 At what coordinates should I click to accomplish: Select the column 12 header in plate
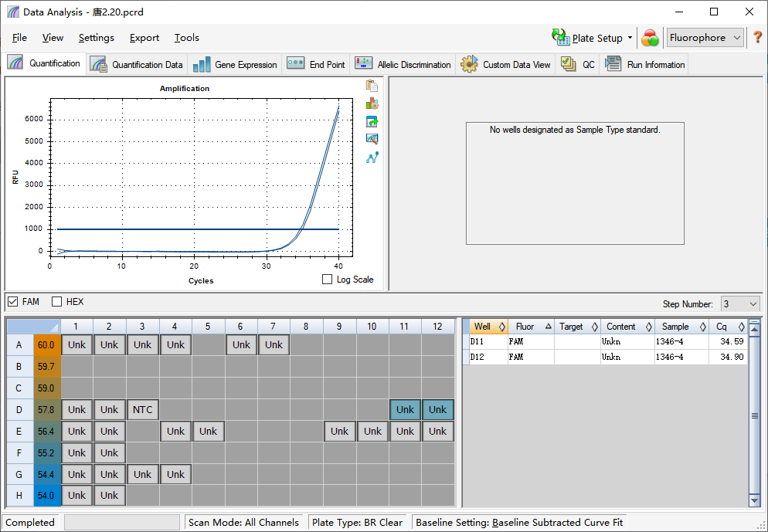pyautogui.click(x=438, y=327)
